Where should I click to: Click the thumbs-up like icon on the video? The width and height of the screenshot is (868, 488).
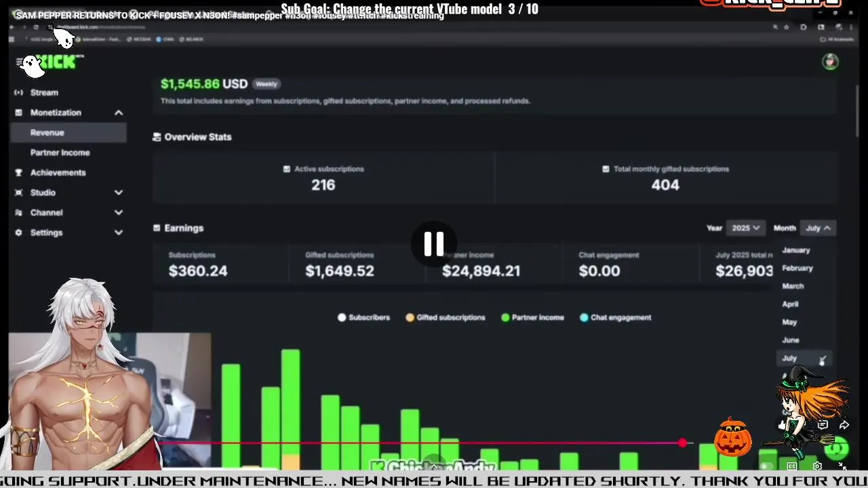click(783, 425)
